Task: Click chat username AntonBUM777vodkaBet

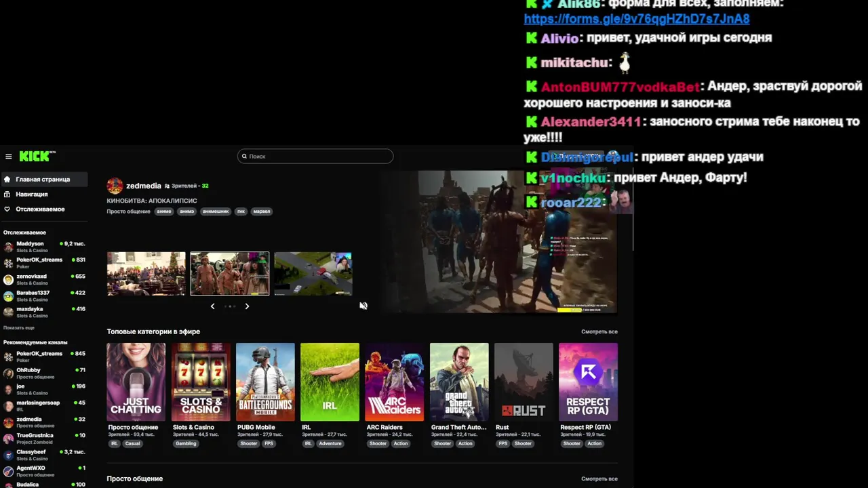Action: 620,87
